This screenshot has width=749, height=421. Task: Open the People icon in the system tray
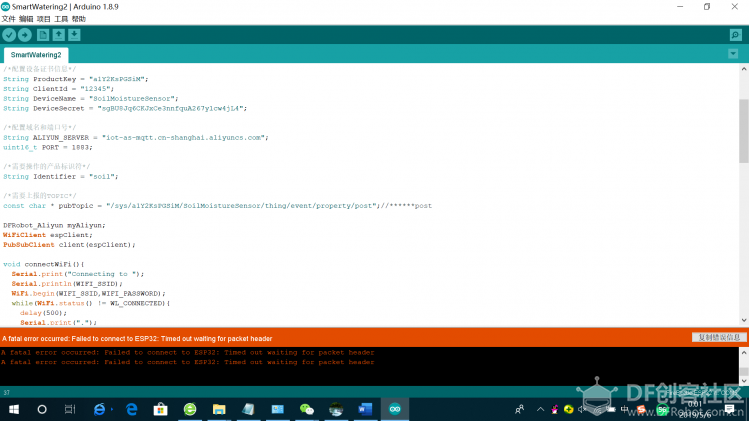coord(520,410)
